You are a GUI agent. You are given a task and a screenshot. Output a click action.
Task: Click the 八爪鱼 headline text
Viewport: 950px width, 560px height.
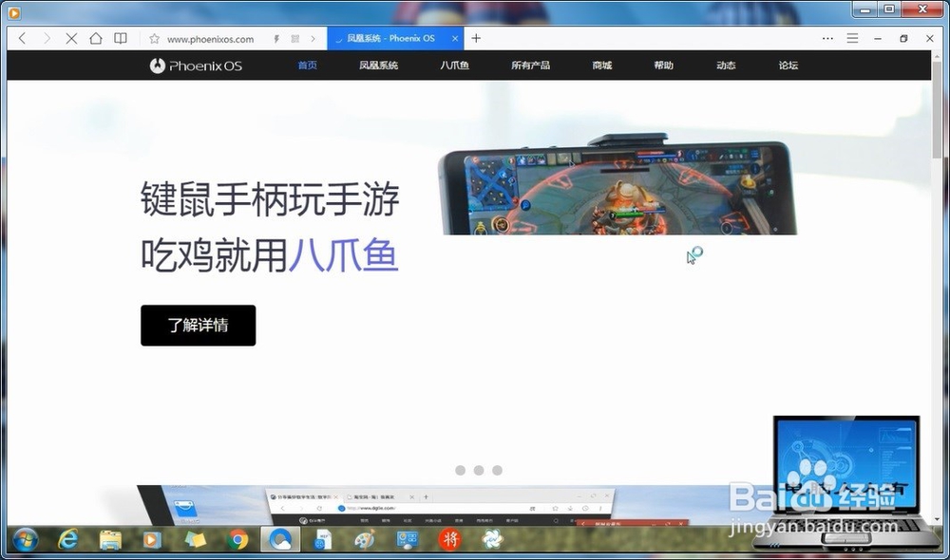click(343, 255)
